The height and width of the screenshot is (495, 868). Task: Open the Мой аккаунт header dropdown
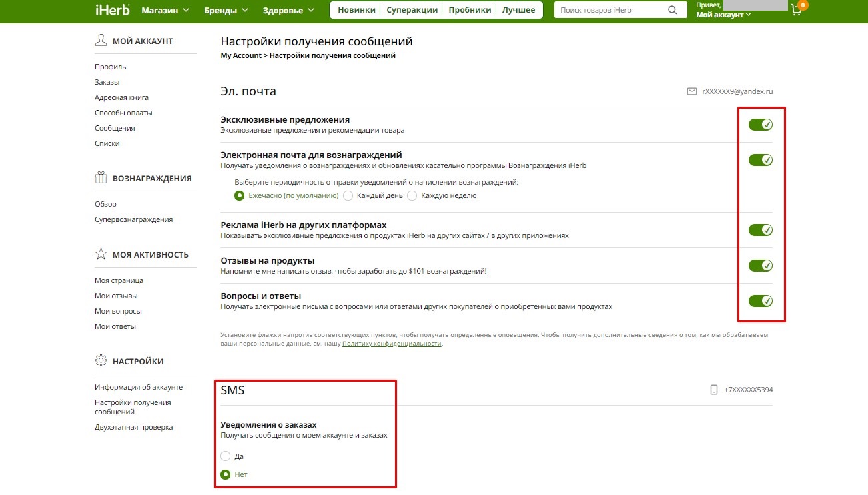pyautogui.click(x=723, y=15)
